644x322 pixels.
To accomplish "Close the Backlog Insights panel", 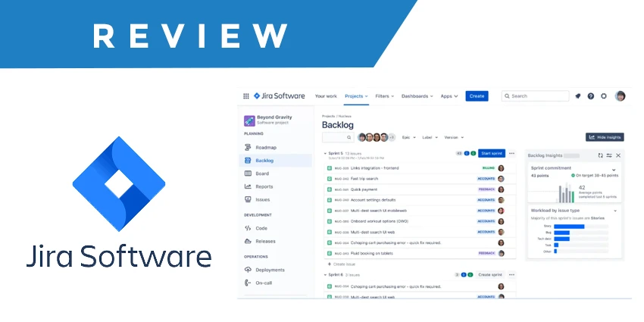I will [x=618, y=155].
